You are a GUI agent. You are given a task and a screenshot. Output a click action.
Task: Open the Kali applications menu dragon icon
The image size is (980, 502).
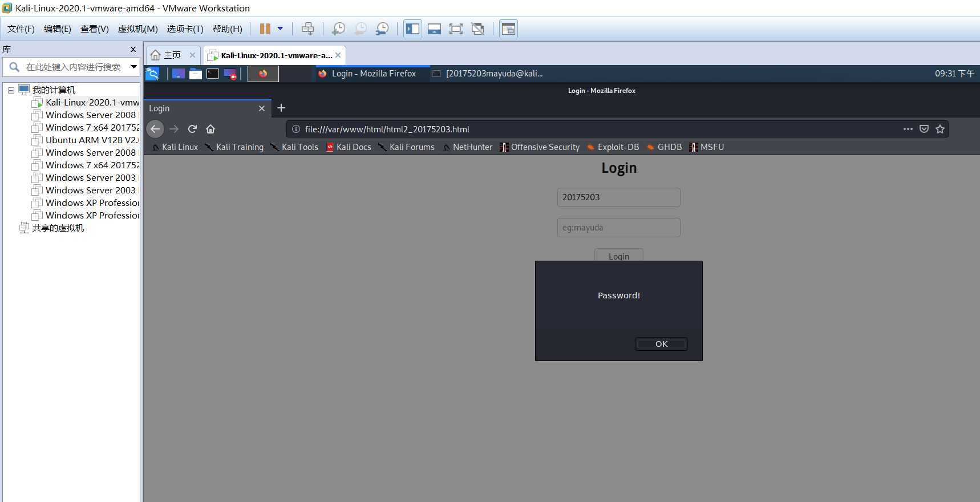(152, 74)
